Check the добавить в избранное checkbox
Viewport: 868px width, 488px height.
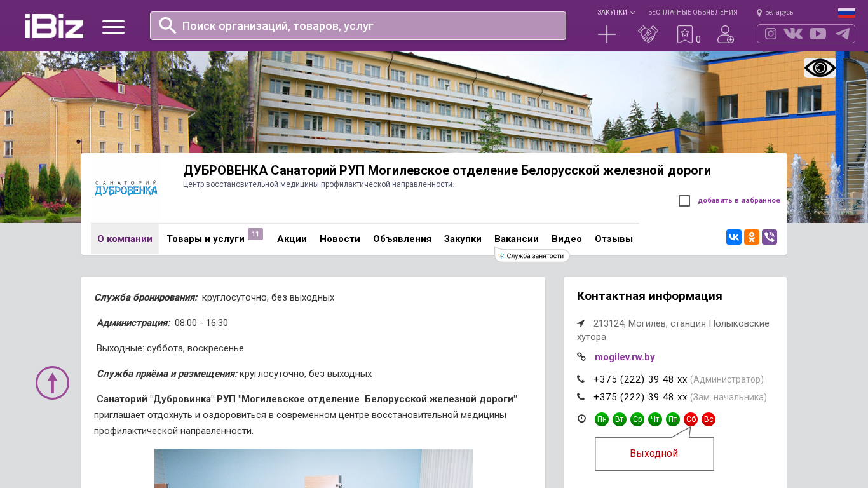click(x=684, y=201)
